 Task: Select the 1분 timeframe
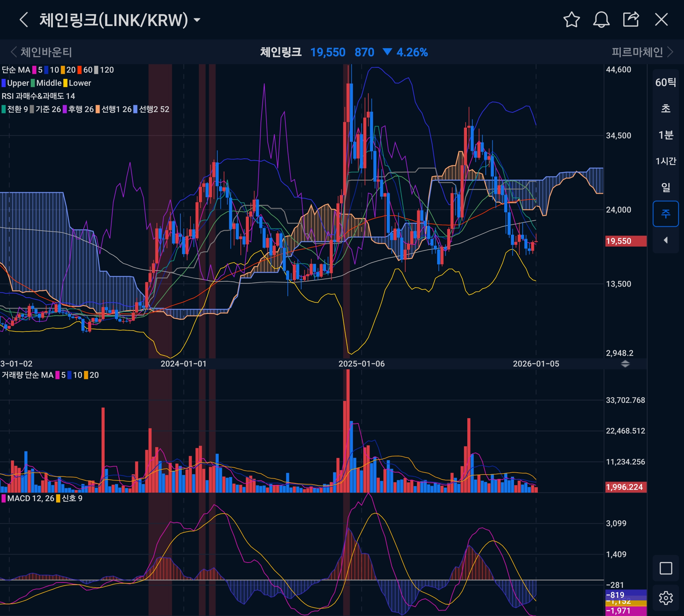tap(666, 135)
